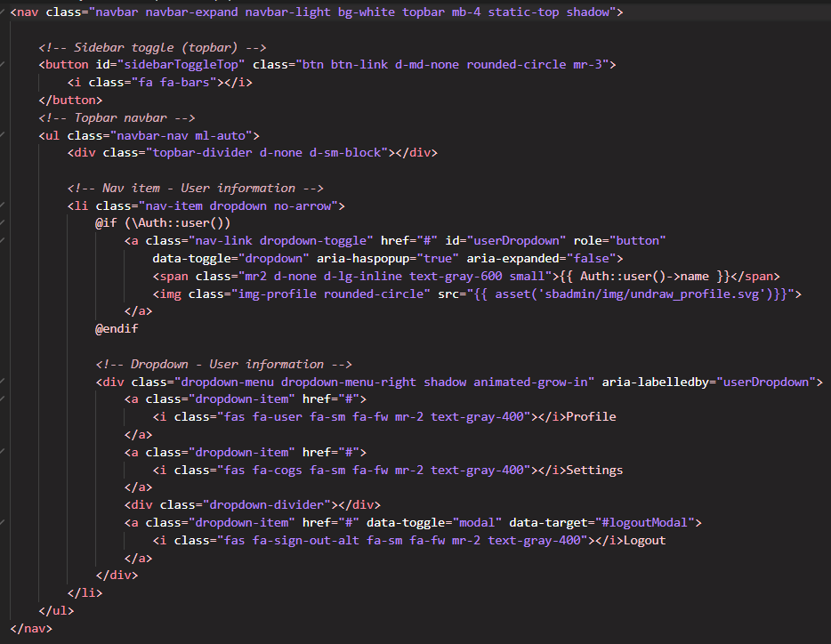Click the 'mr2' class in the span
Image resolution: width=831 pixels, height=644 pixels.
tap(256, 276)
